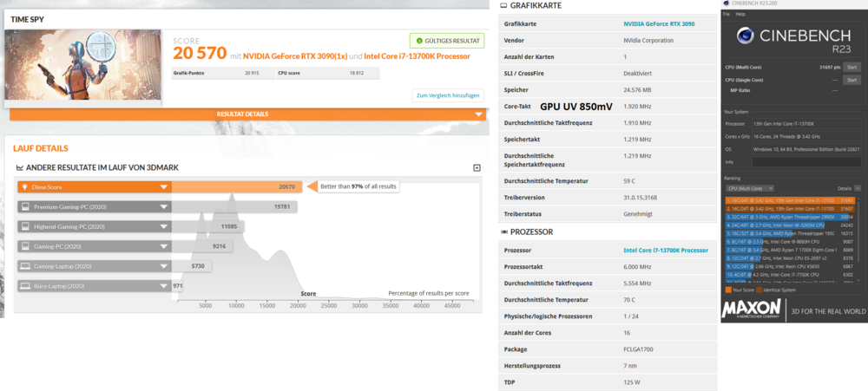Click the Gültiges Resultat badge

click(x=447, y=41)
